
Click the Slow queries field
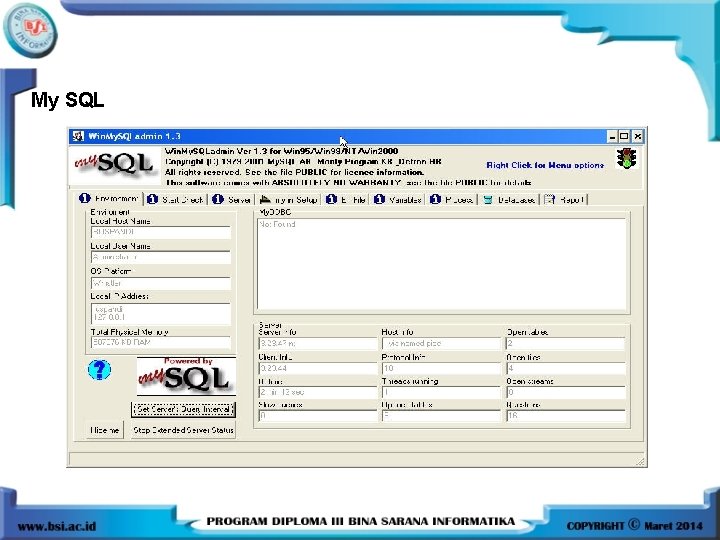318,416
